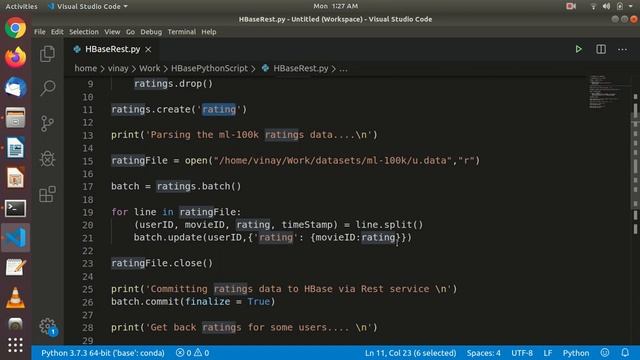The width and height of the screenshot is (640, 360).
Task: Change the UTF-8 file encoding
Action: click(x=522, y=353)
